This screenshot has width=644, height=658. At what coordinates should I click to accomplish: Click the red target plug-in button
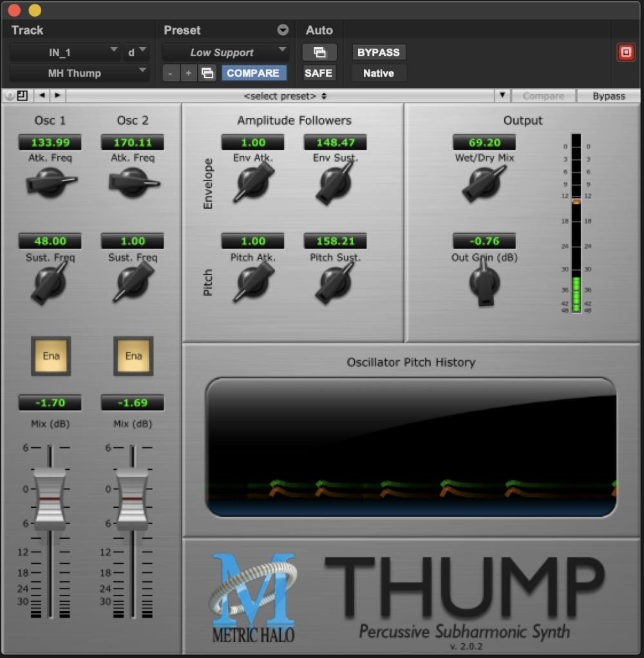626,52
